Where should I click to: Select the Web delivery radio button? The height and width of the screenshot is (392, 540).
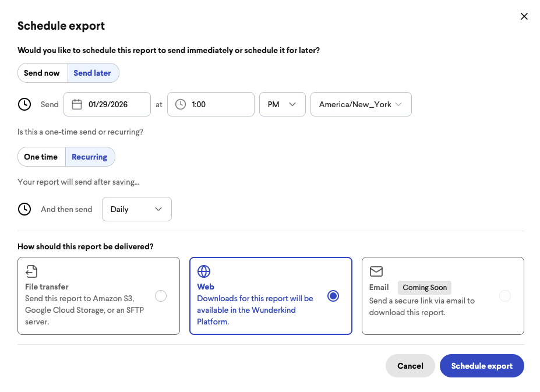coord(333,296)
